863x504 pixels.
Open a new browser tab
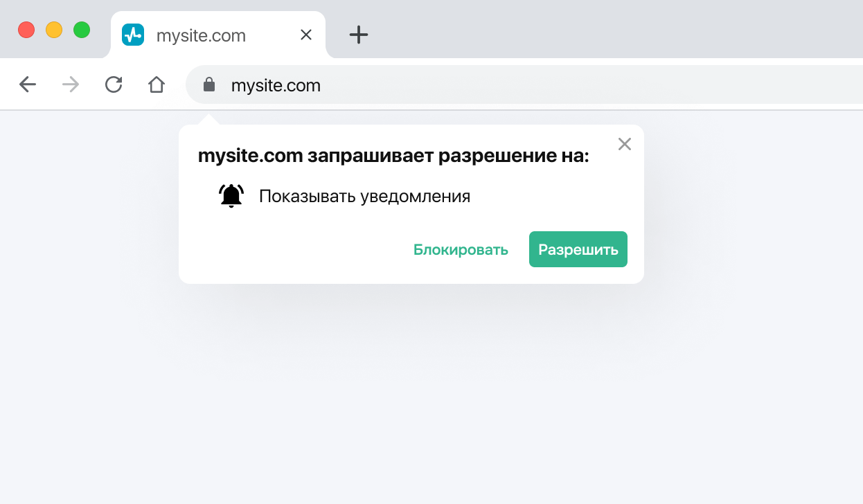[x=358, y=35]
